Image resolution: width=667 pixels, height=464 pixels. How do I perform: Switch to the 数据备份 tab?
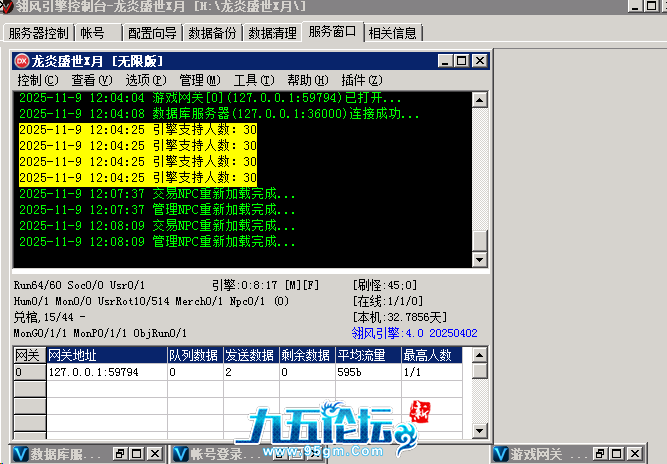pos(212,33)
